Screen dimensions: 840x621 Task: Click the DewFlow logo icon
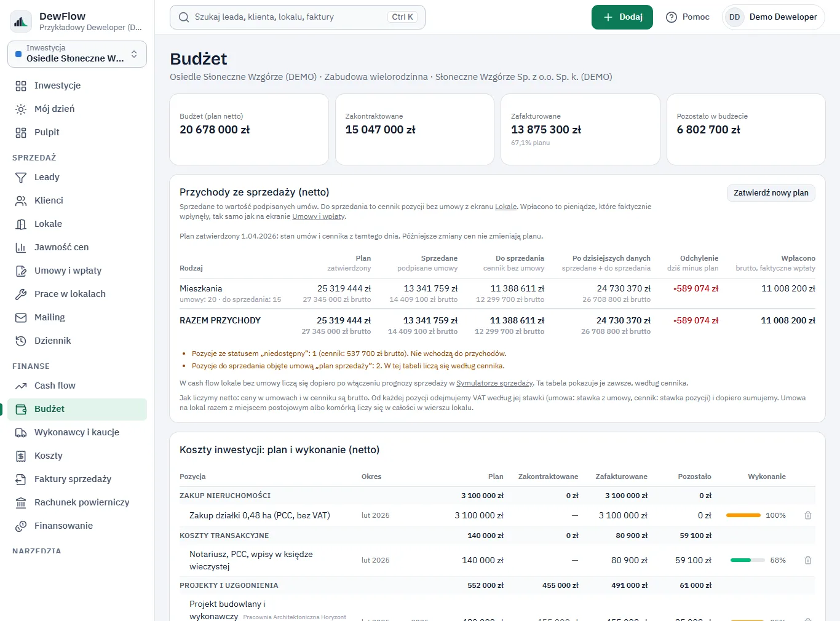pos(21,22)
